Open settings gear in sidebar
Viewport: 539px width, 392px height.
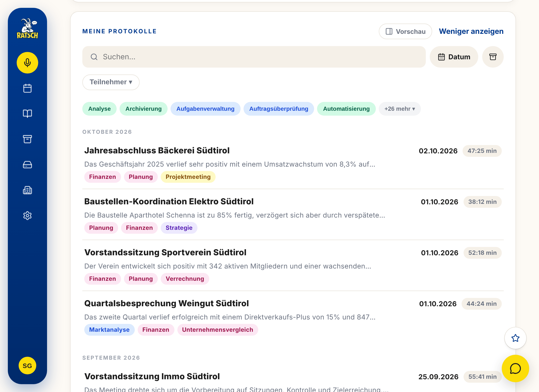[x=27, y=216]
